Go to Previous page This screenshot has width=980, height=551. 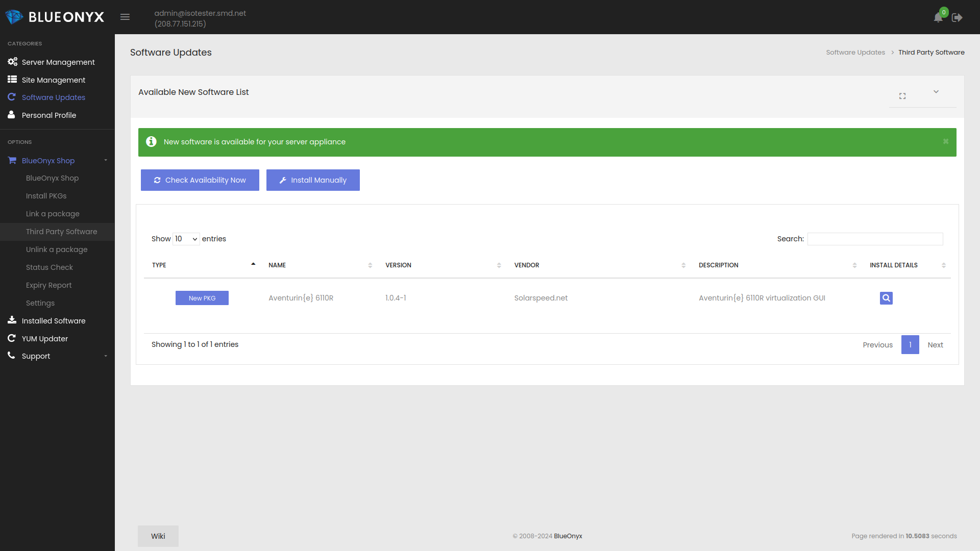[x=878, y=345]
